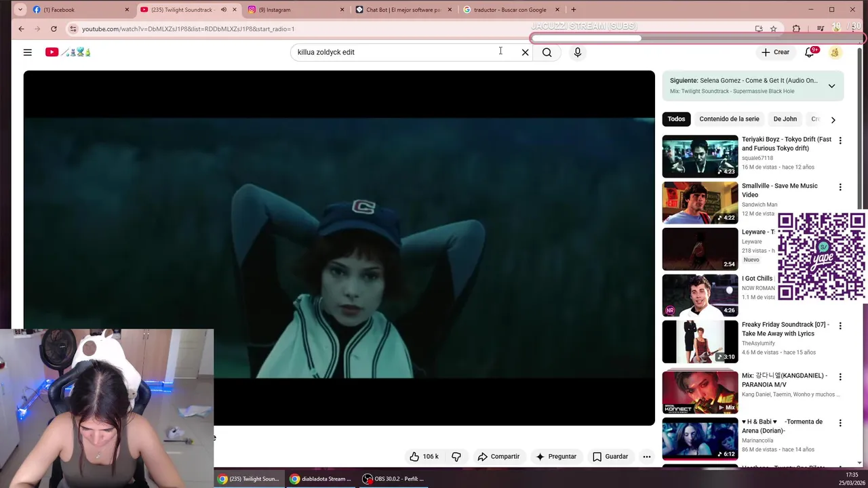This screenshot has width=868, height=488.
Task: Open Twilight Soundtrack Chrome taskbar item
Action: point(248,479)
